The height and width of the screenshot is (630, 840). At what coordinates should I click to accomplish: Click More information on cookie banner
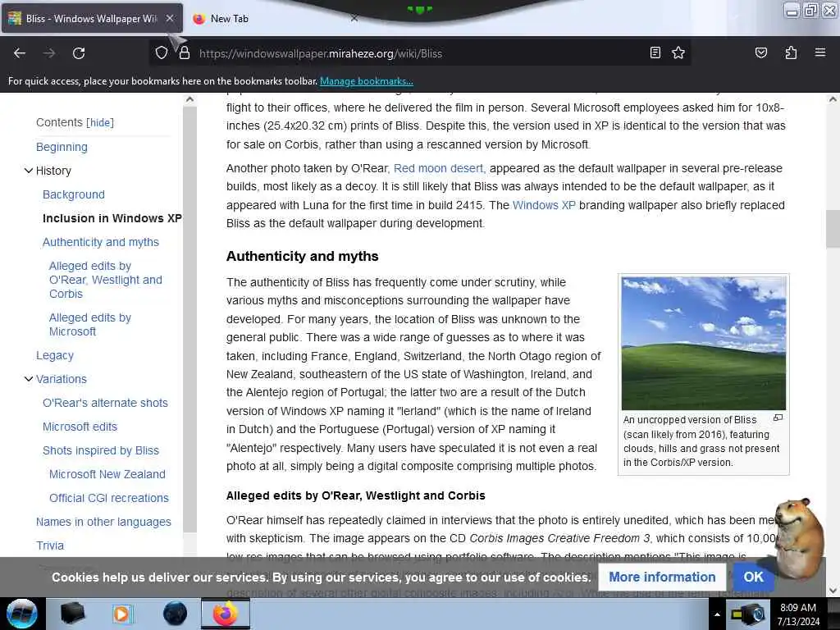tap(662, 577)
